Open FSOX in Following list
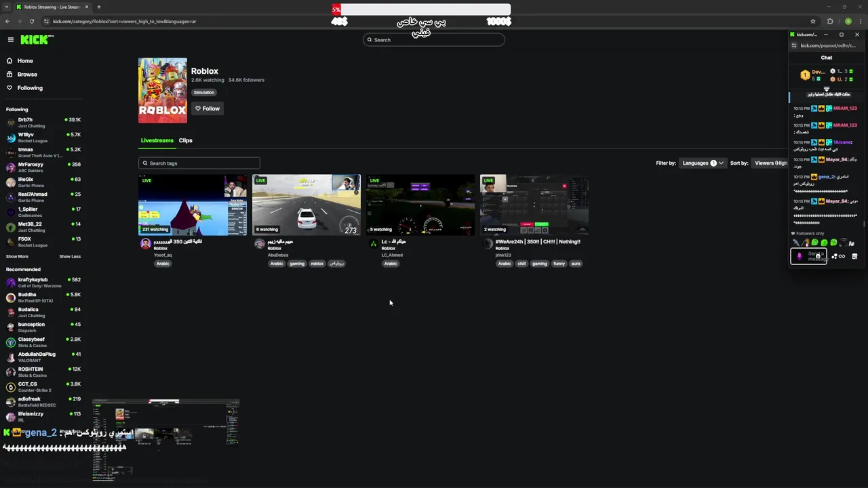868x488 pixels. 43,242
